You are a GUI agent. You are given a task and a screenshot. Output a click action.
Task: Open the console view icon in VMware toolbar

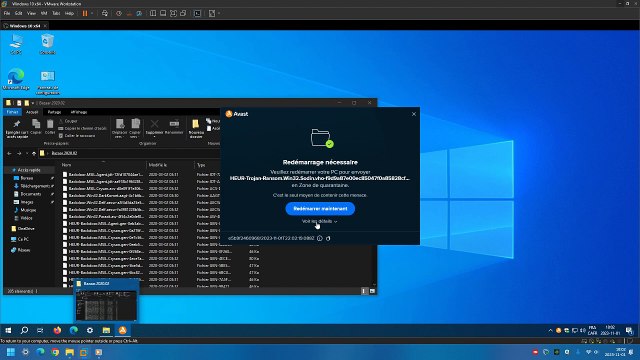[198, 13]
